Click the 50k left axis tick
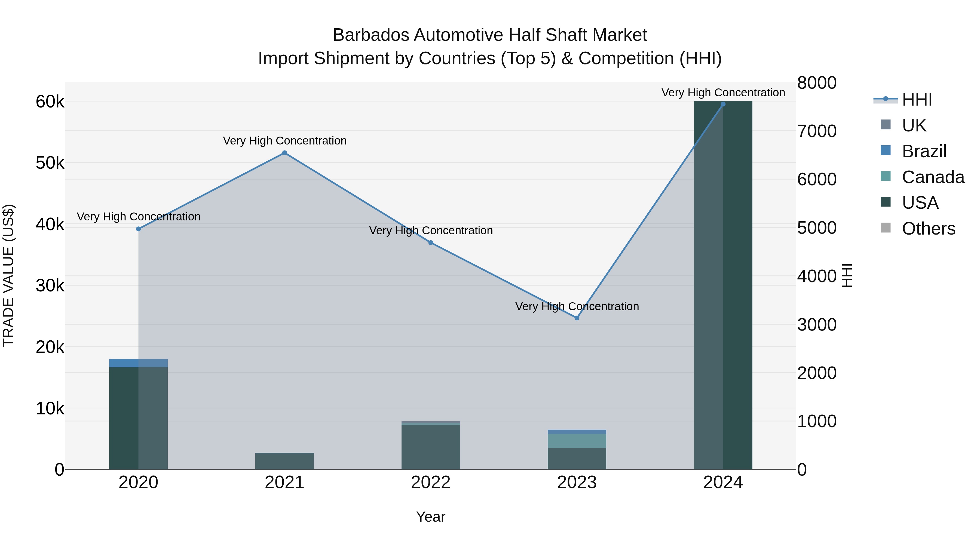Screen dimensions: 980x551 [50, 163]
